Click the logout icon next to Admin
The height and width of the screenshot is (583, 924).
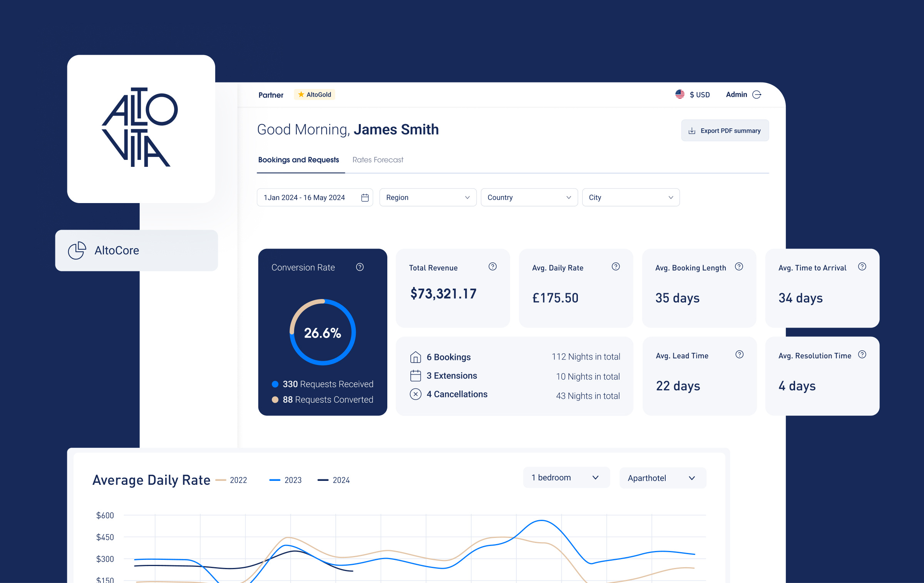click(x=757, y=94)
